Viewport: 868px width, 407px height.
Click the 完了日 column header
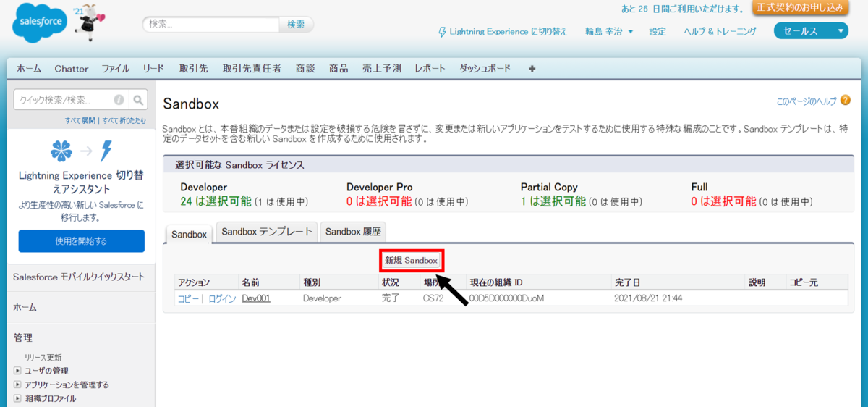click(x=626, y=282)
